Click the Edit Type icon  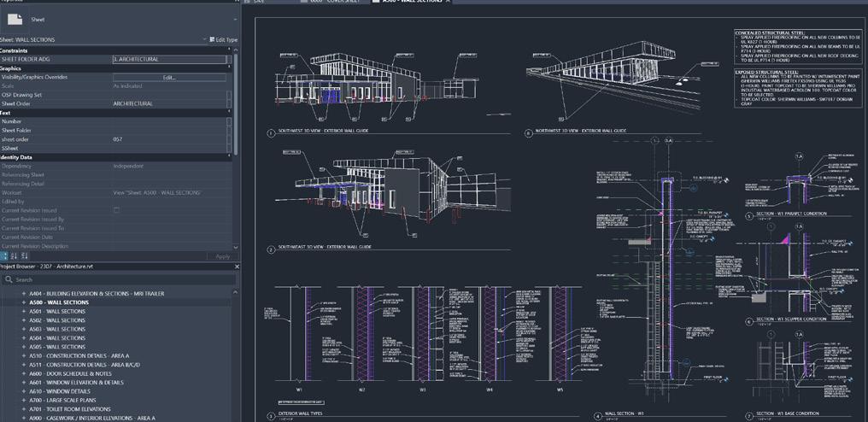(x=212, y=39)
